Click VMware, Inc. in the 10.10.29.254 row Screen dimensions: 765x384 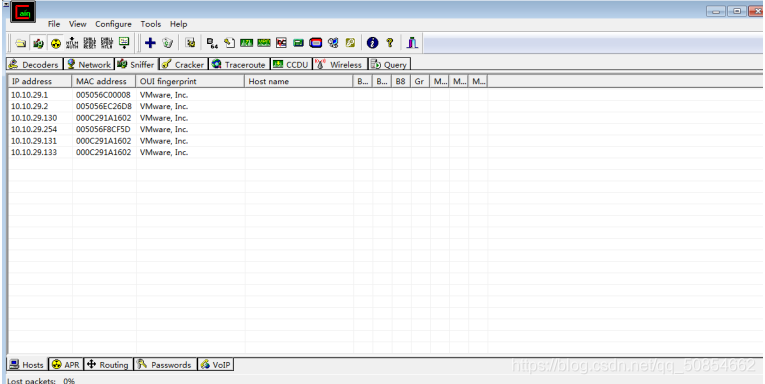[164, 129]
